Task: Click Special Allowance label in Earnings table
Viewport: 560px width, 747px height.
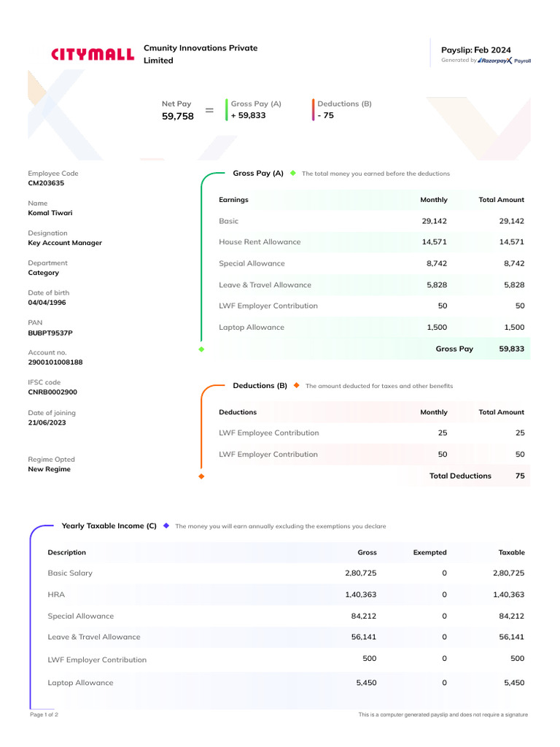Action: click(252, 263)
